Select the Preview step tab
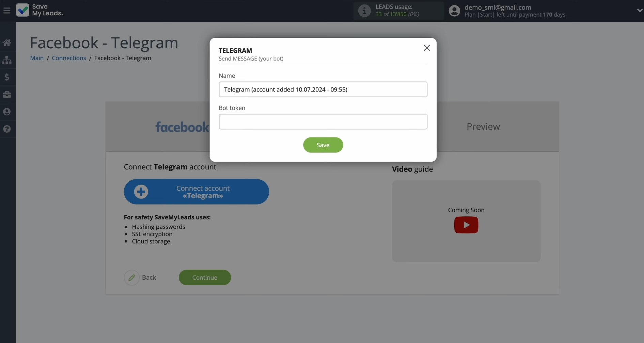The width and height of the screenshot is (644, 343). [483, 127]
